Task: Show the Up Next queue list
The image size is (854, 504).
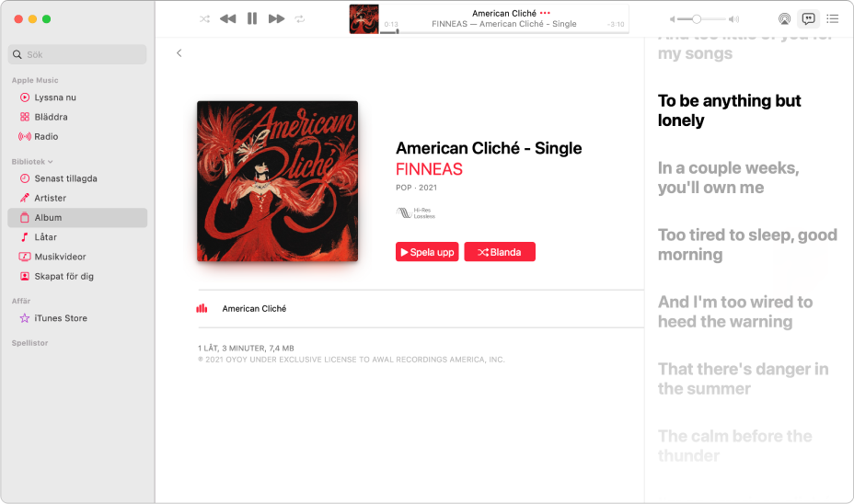Action: click(832, 19)
